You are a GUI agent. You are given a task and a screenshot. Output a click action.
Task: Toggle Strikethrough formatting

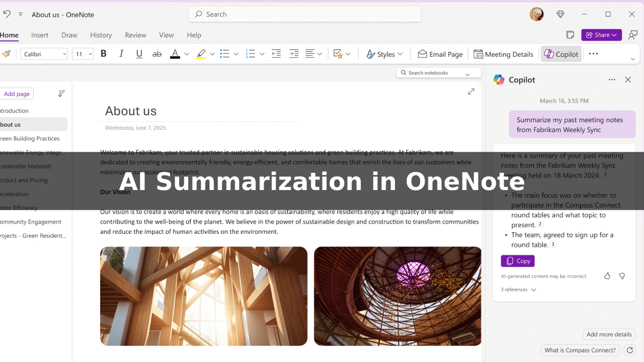(x=157, y=54)
